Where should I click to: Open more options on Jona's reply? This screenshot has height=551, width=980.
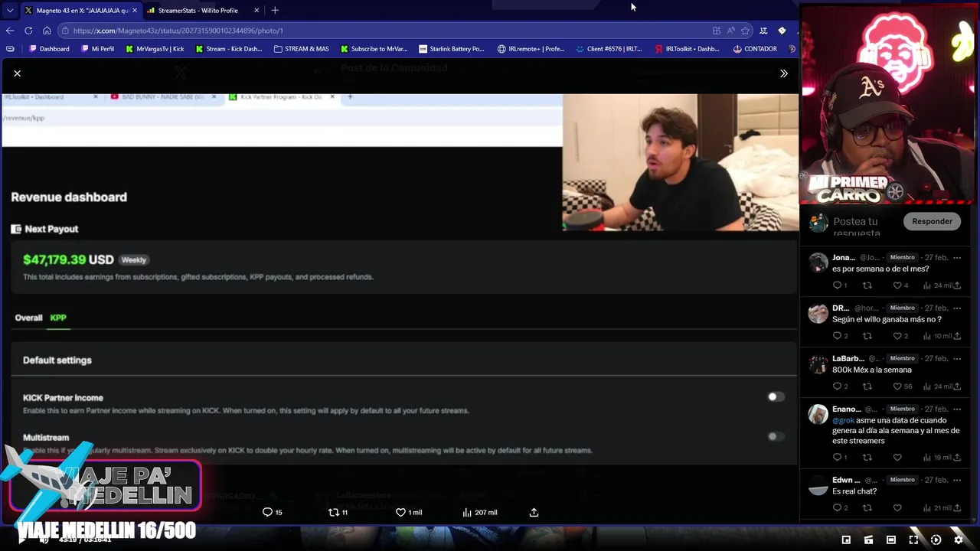[x=957, y=258]
